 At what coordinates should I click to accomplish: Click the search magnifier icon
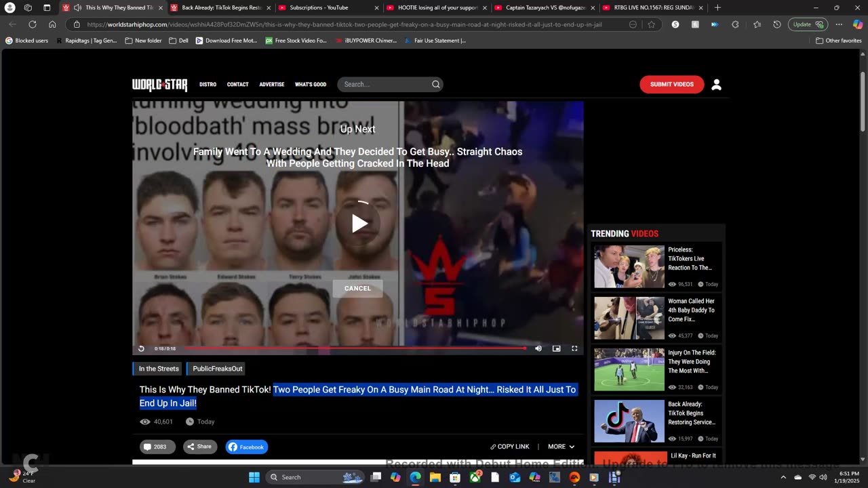[x=436, y=85]
